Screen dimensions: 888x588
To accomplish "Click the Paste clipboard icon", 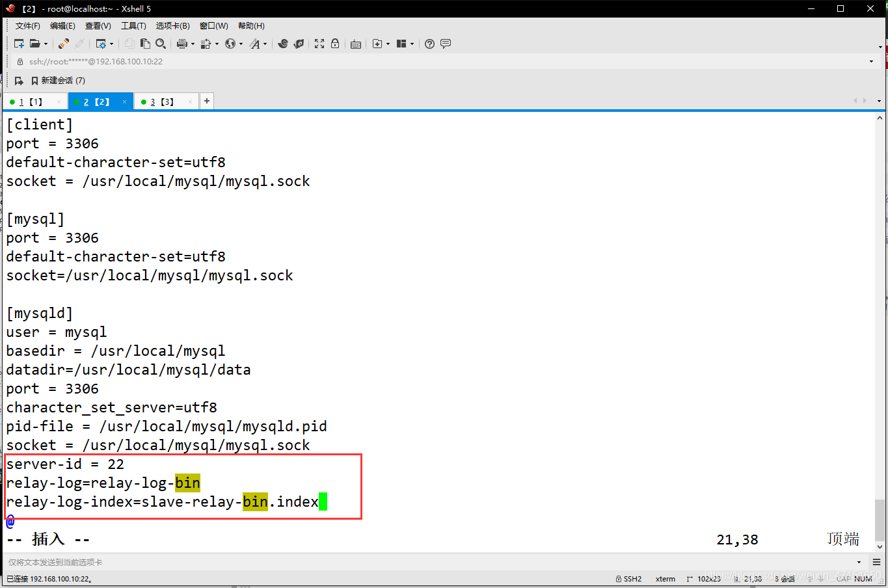I will (x=145, y=44).
